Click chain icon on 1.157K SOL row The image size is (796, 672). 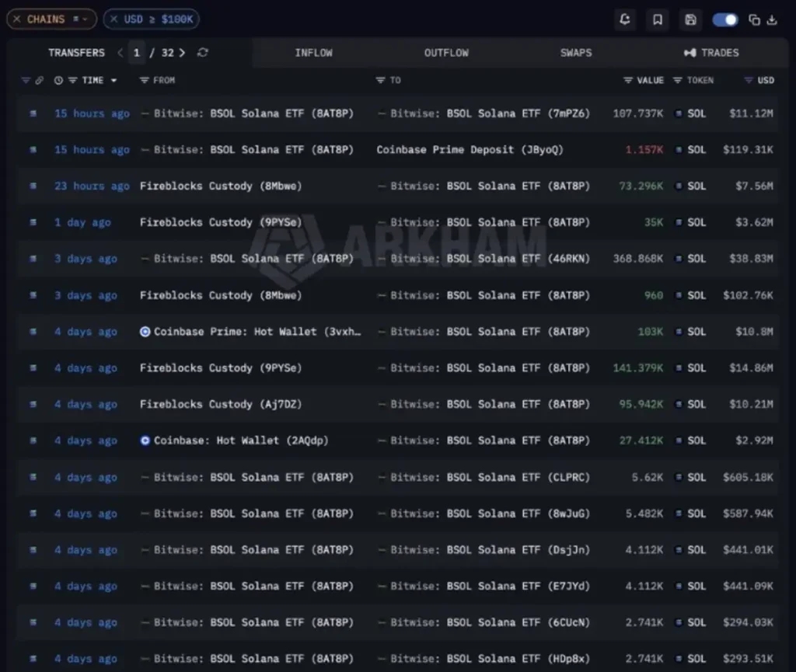(33, 150)
